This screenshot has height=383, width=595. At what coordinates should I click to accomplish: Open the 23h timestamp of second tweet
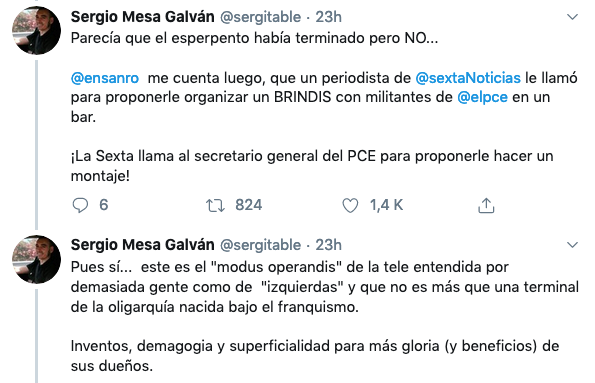tap(329, 245)
